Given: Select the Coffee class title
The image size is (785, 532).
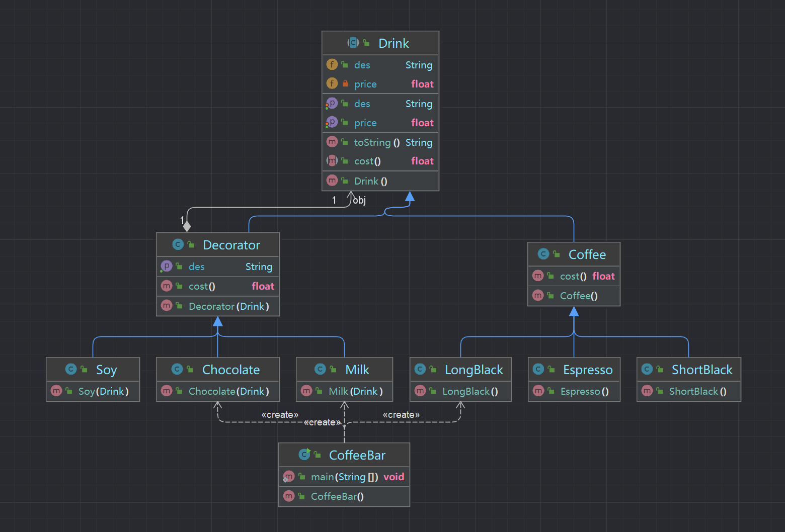Looking at the screenshot, I should 587,254.
